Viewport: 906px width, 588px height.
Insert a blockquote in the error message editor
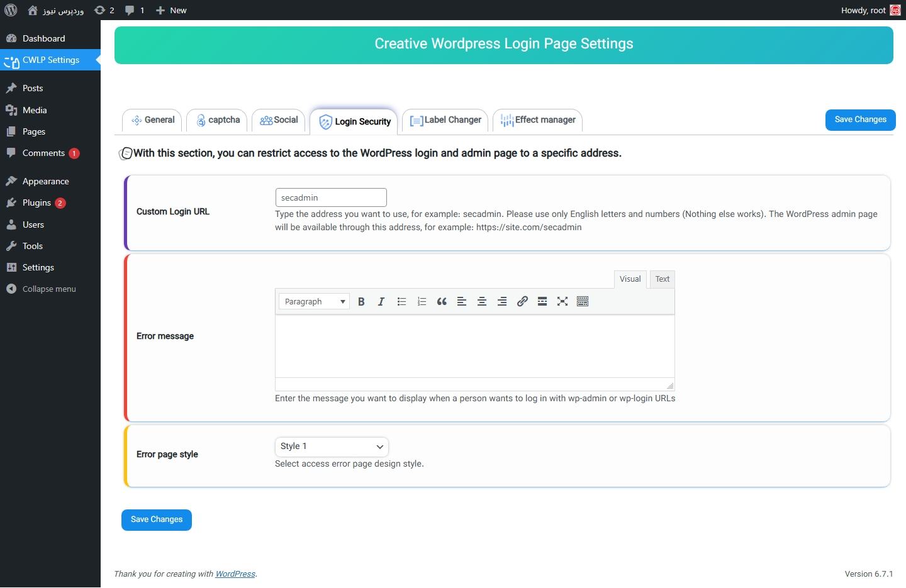click(x=442, y=301)
